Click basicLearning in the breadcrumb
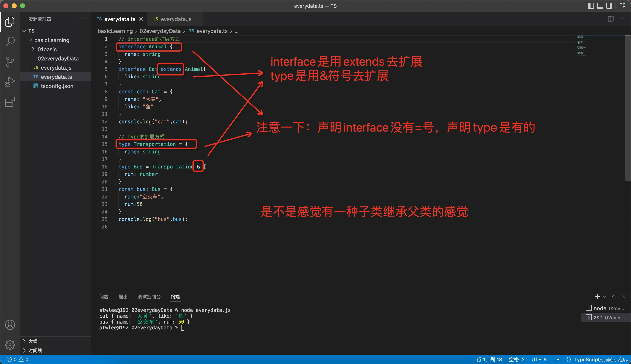Screen dimensions: 631x364 (x=115, y=31)
